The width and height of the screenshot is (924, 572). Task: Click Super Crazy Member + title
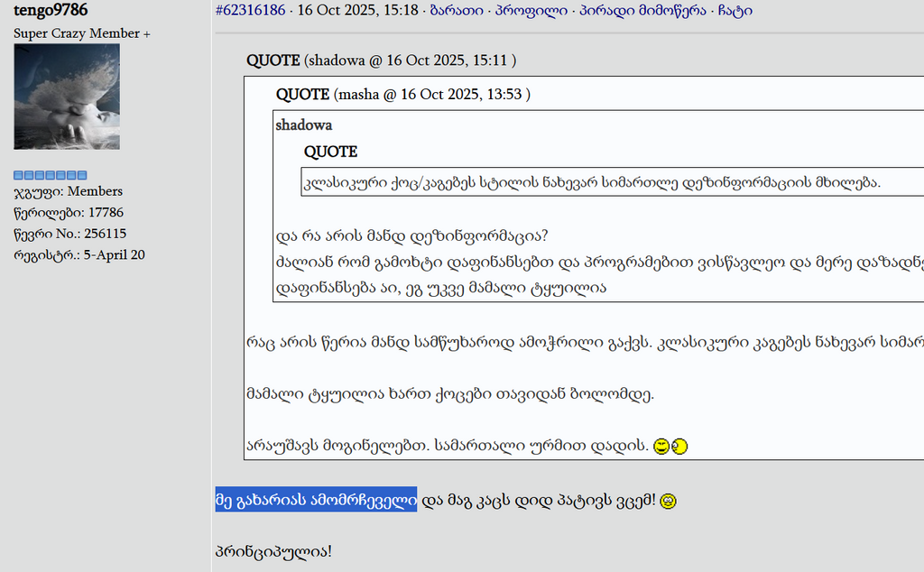[x=82, y=33]
